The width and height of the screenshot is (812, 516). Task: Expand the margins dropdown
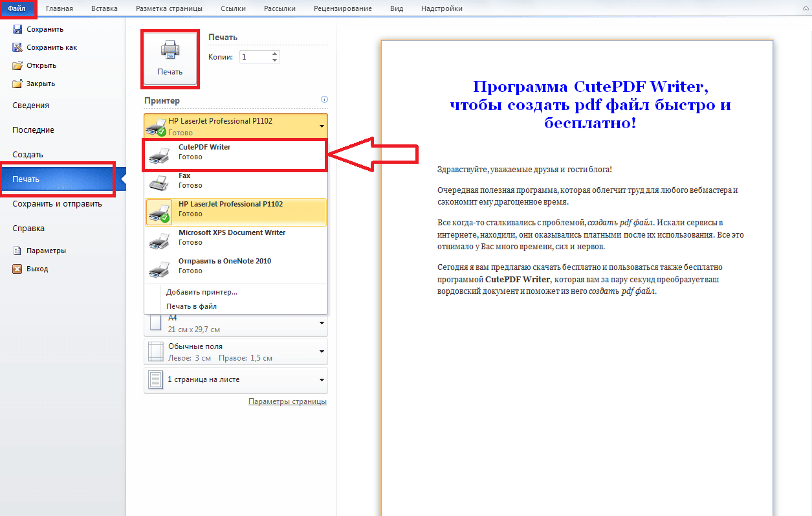pyautogui.click(x=322, y=352)
